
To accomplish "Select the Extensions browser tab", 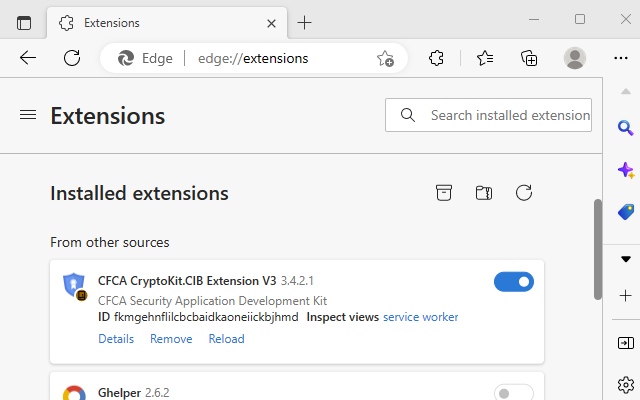I will pos(167,23).
